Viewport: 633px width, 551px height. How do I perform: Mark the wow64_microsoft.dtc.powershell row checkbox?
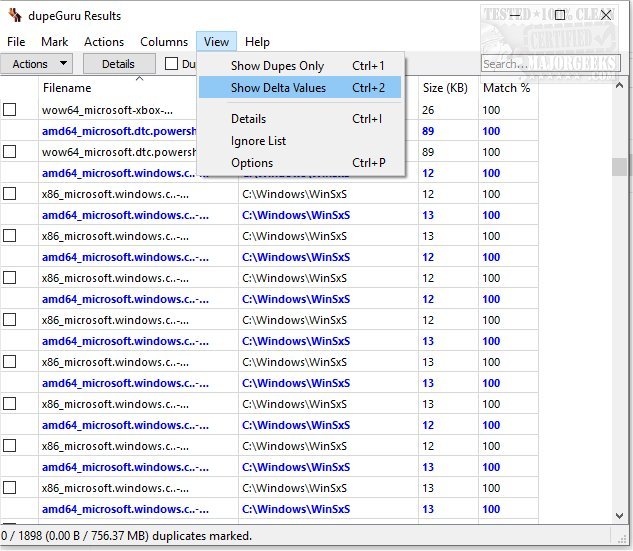[x=9, y=152]
